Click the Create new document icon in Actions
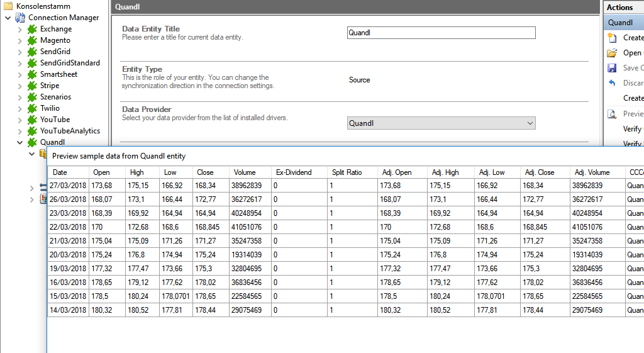Viewport: 644px width, 353px height. (x=612, y=38)
